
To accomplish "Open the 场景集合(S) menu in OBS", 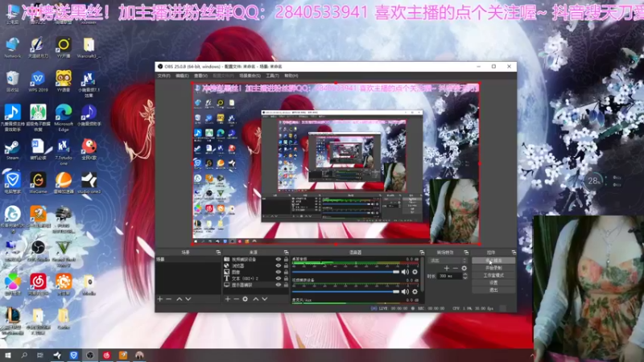I will (250, 76).
